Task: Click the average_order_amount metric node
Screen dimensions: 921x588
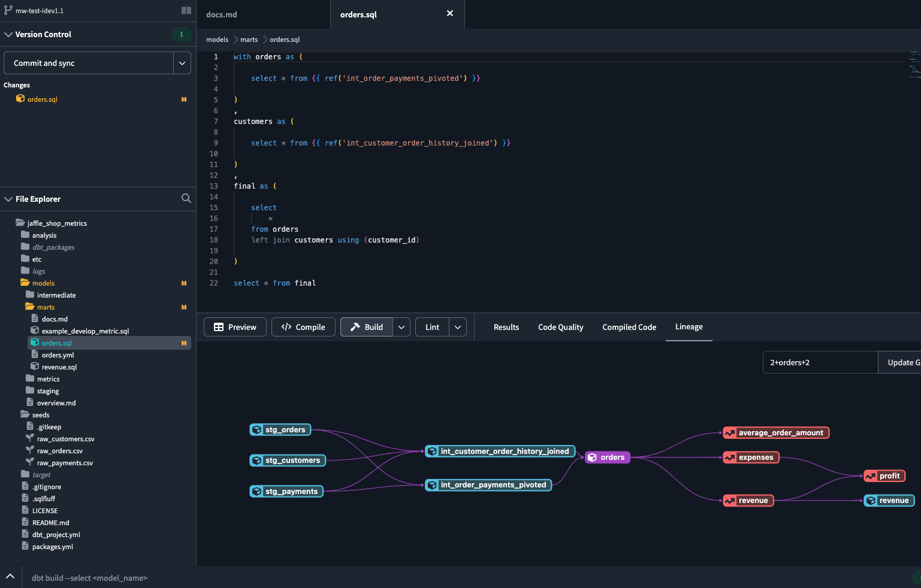Action: pos(775,432)
